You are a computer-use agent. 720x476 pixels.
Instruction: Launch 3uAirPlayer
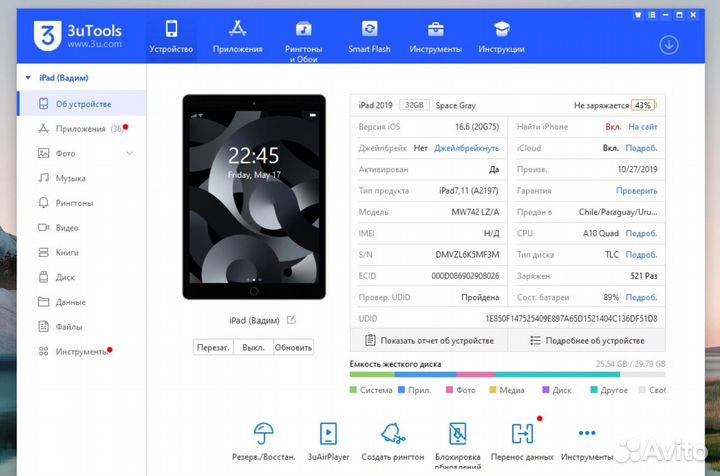pos(328,441)
